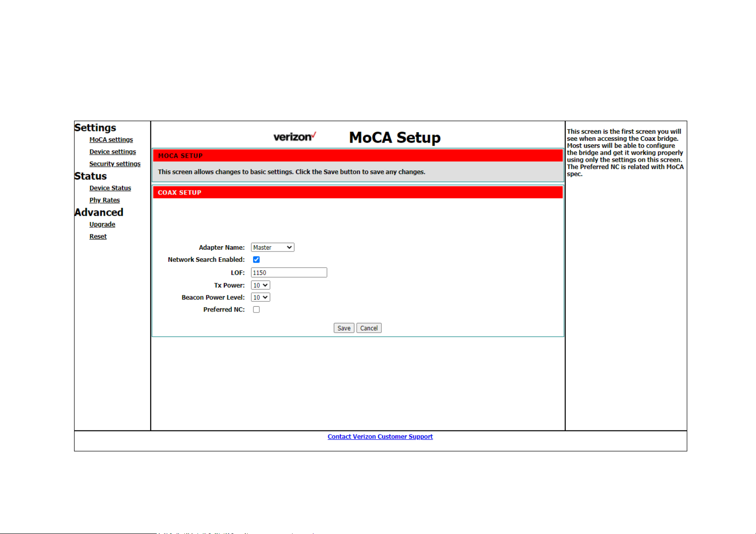Screen dimensions: 756x534
Task: Click the Network Search Enabled label
Action: click(x=206, y=260)
